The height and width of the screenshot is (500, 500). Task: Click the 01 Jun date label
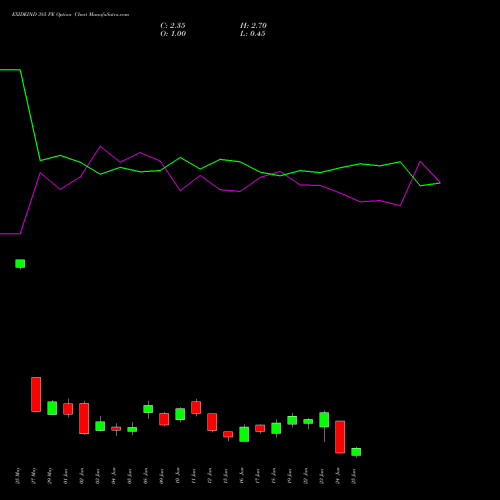point(66,476)
